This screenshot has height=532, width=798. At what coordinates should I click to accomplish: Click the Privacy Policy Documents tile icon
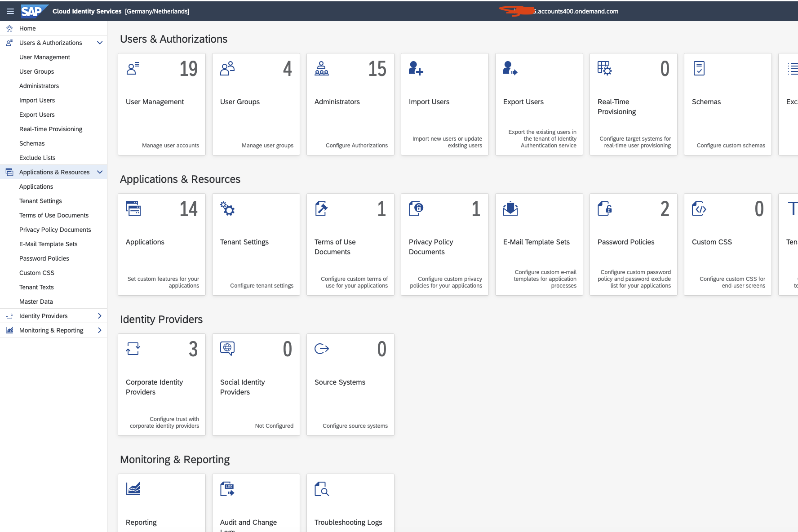tap(416, 208)
